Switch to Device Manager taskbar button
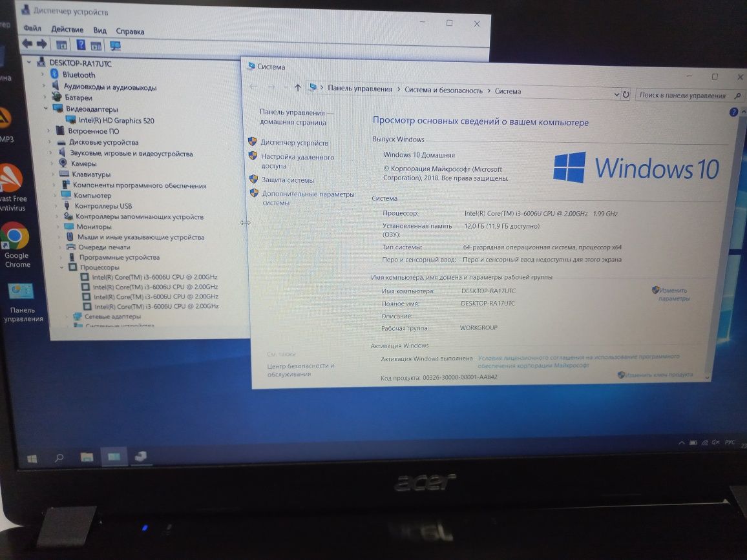The image size is (747, 560). coord(141,456)
